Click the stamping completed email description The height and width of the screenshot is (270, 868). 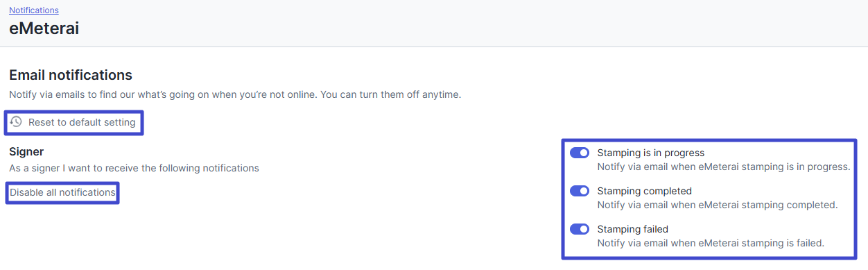[x=718, y=205]
